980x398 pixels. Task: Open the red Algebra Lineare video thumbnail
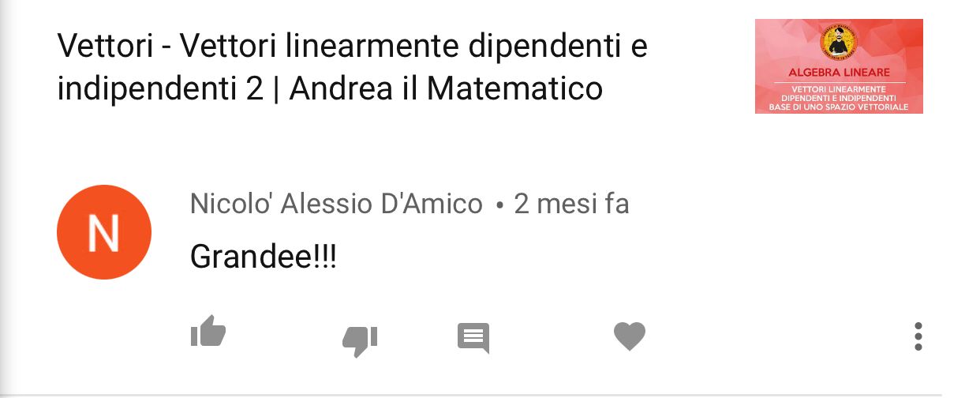coord(839,66)
